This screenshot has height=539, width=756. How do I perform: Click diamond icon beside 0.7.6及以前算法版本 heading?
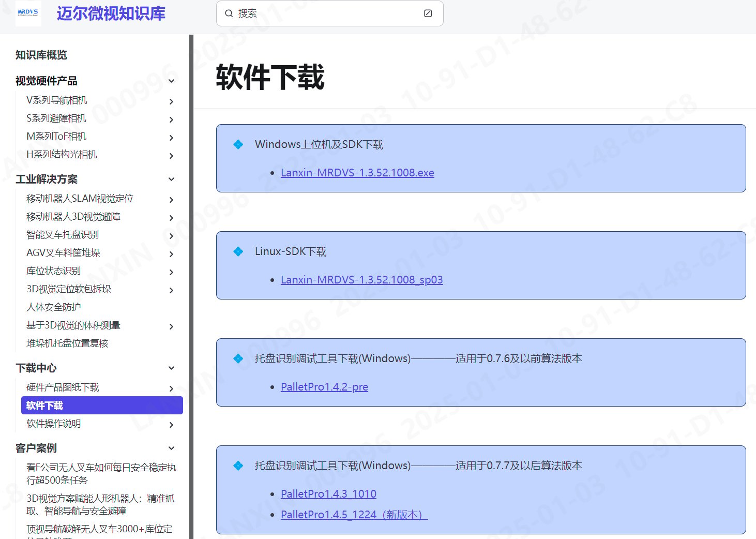(x=238, y=358)
